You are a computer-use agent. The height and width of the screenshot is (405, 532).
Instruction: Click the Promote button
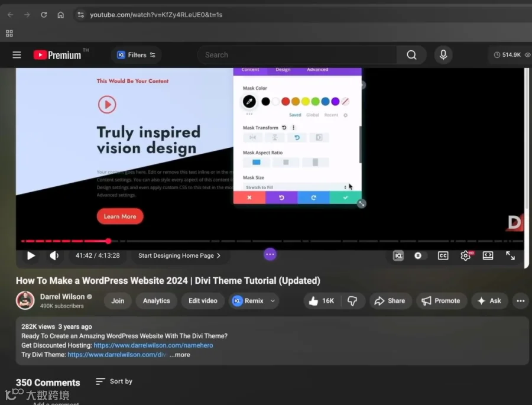441,301
